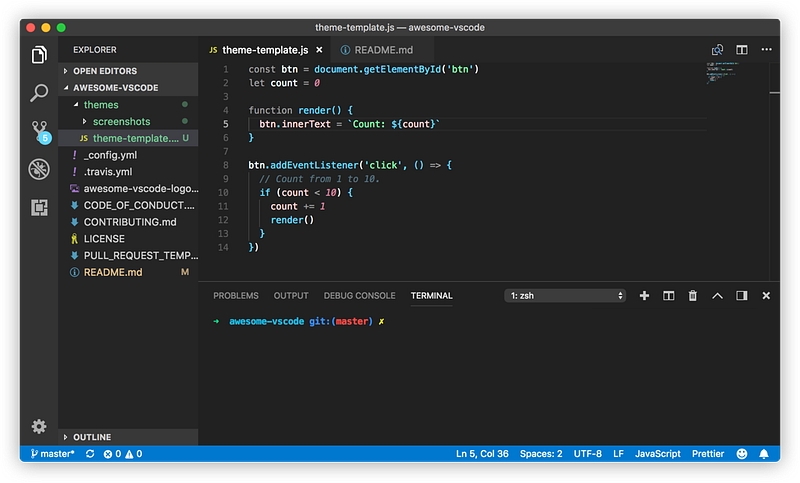Open the Debug view in activity bar
Viewport: 800px width, 483px height.
coord(39,169)
